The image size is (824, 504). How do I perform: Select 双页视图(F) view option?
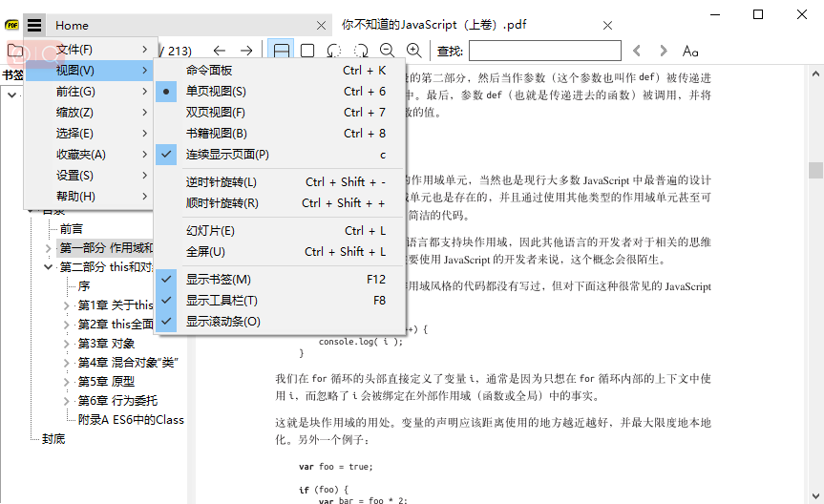point(280,113)
